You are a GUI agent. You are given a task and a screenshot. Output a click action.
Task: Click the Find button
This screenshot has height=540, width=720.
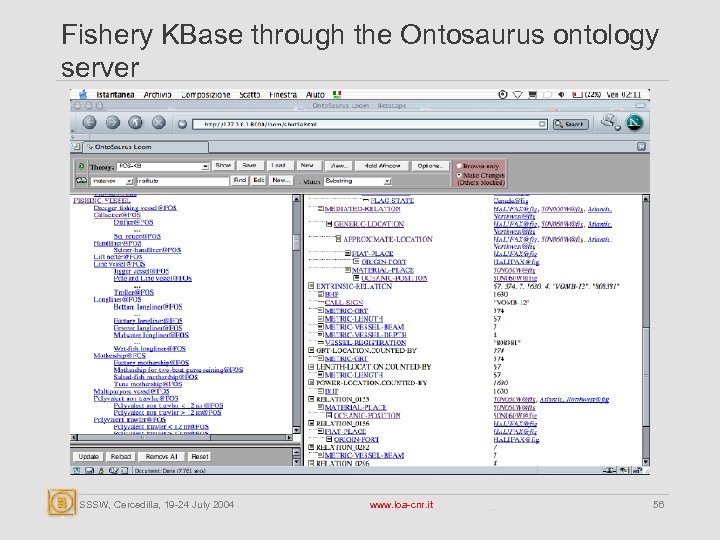point(240,180)
